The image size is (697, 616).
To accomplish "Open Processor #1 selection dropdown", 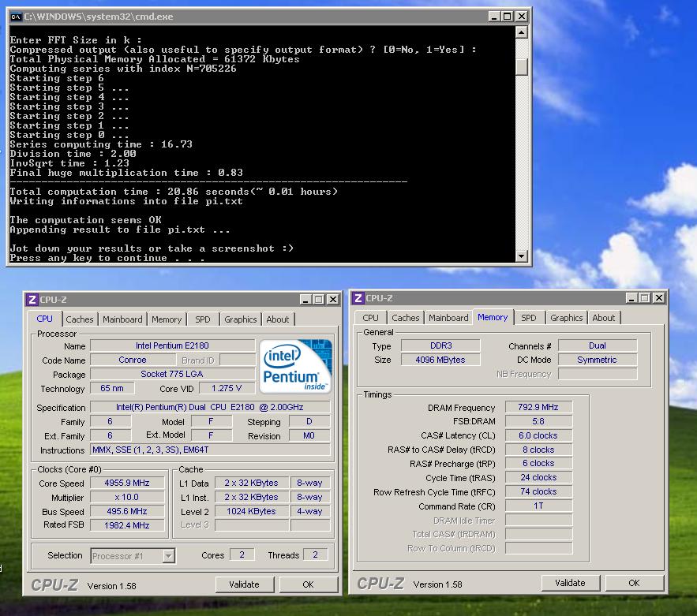I will tap(168, 555).
